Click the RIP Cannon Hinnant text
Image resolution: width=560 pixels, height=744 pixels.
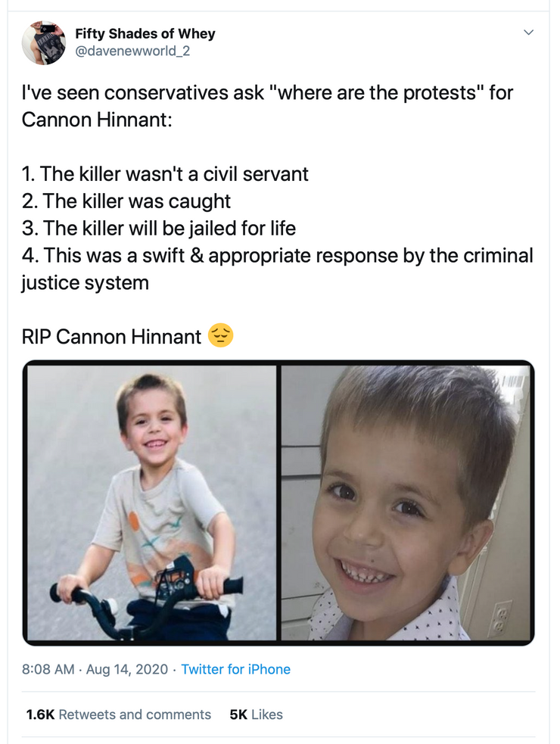111,337
